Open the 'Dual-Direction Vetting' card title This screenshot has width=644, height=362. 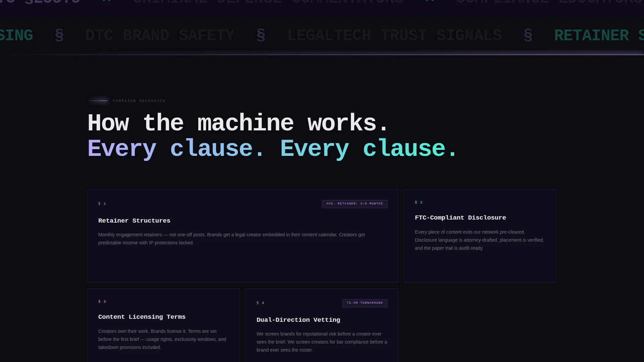tap(298, 320)
